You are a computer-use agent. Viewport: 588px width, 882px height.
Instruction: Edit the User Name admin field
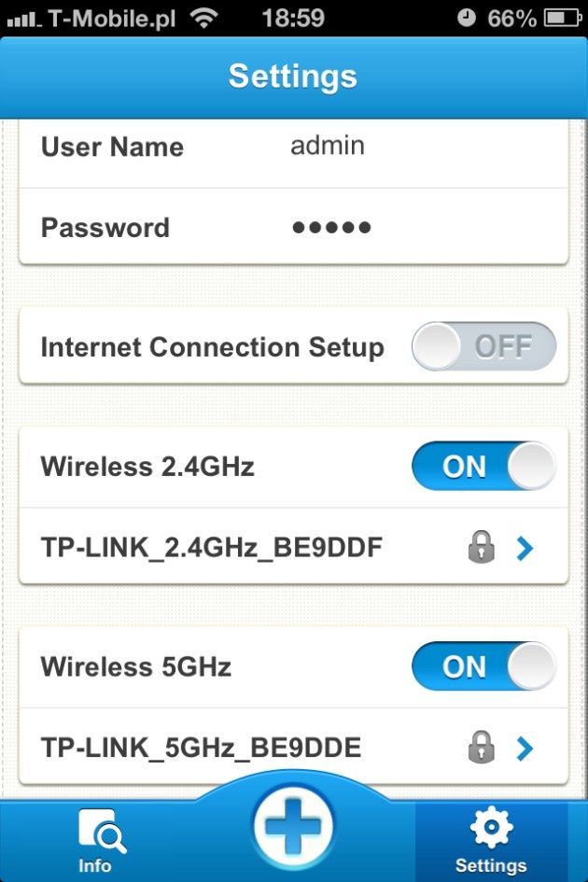(294, 147)
